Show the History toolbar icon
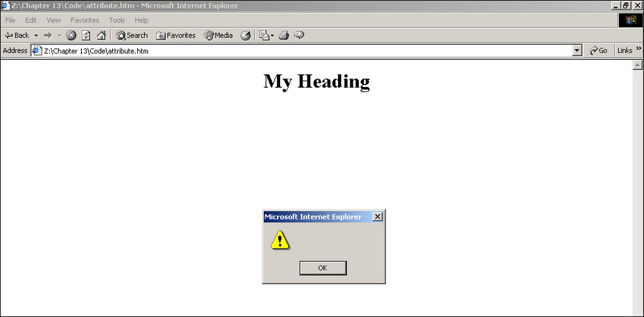Screen dimensions: 644x317 [x=245, y=35]
